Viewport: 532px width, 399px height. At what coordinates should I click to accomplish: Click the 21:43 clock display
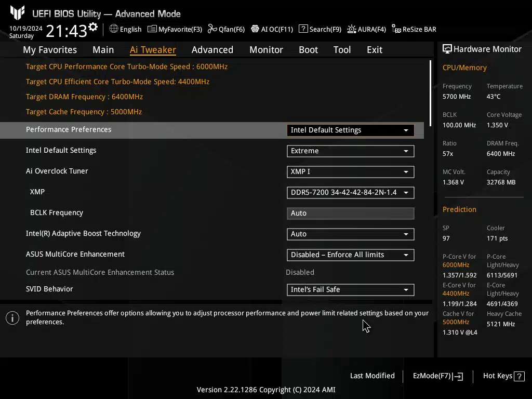66,31
